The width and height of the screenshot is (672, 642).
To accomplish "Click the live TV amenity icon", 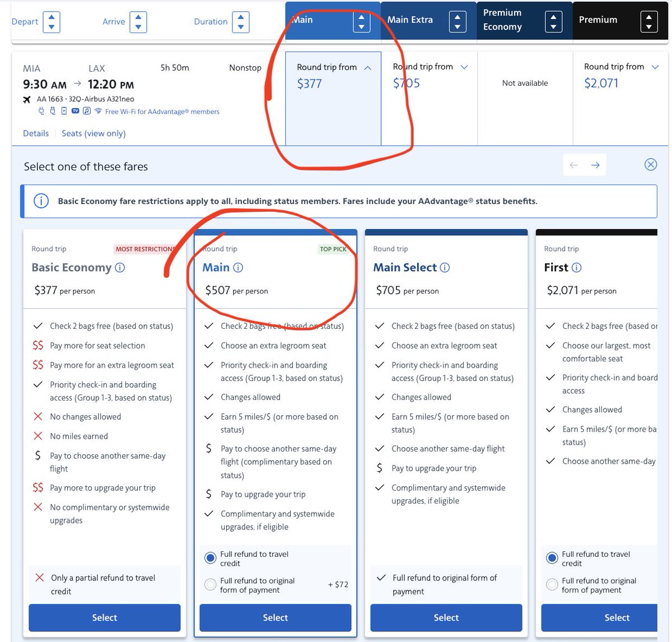I will 76,111.
